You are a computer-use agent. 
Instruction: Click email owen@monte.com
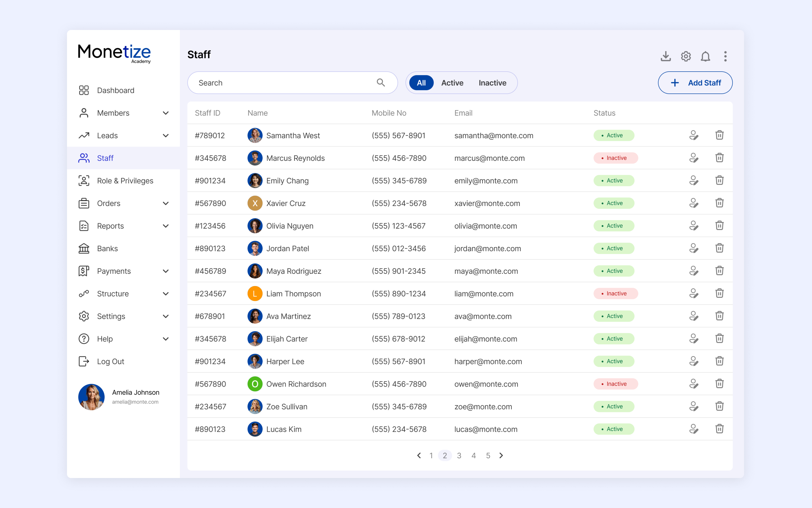486,384
